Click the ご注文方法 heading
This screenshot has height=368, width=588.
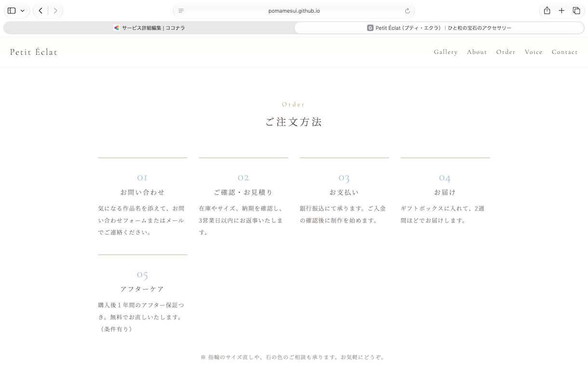pyautogui.click(x=294, y=122)
